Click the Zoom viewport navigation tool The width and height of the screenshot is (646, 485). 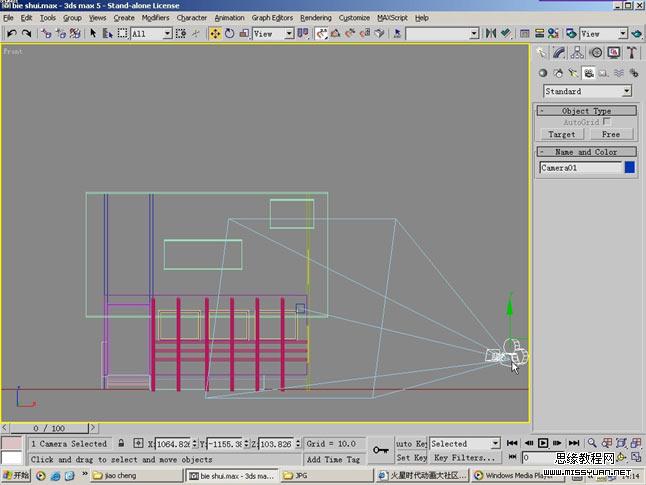pos(592,443)
